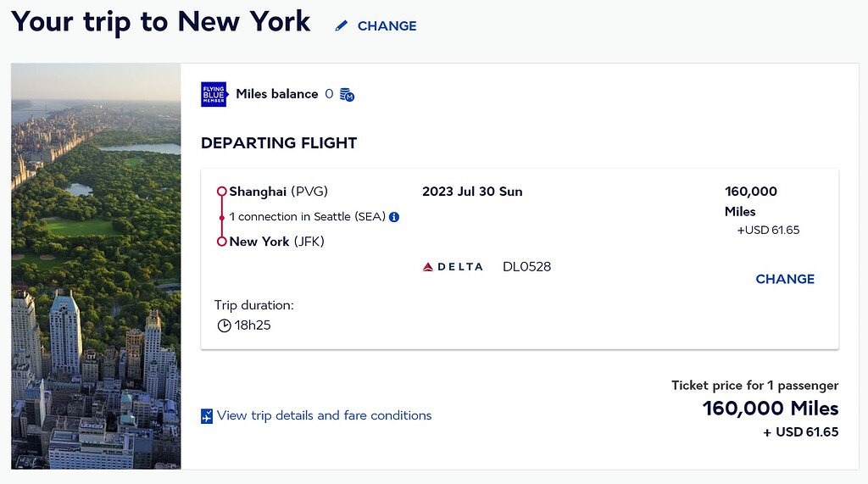This screenshot has width=868, height=484.
Task: Click the Flying Blue member badge
Action: (x=214, y=94)
